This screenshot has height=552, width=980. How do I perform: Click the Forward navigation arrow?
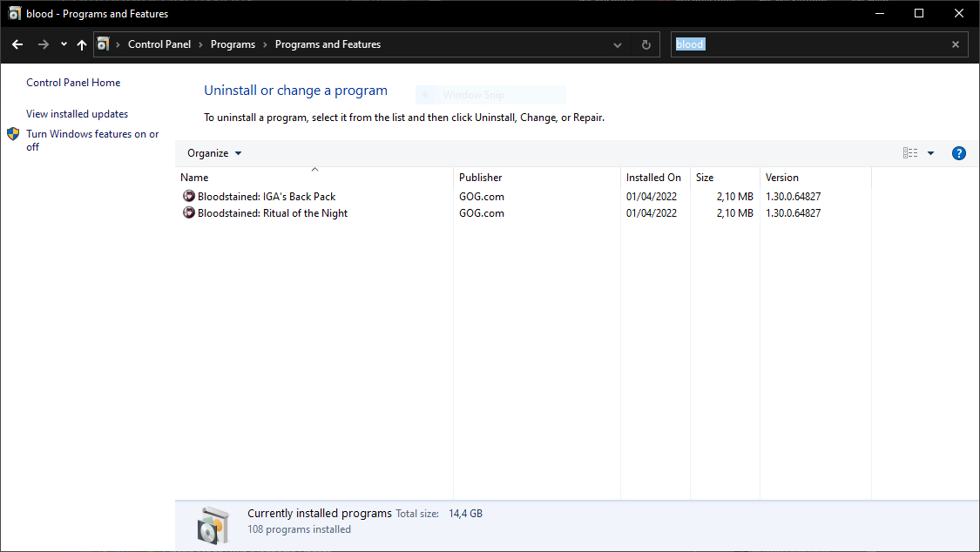click(x=44, y=44)
